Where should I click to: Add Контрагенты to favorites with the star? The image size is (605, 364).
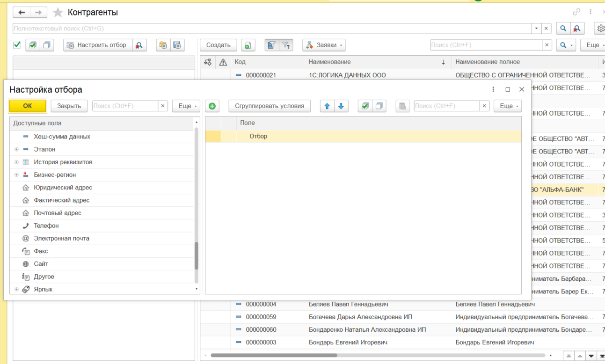point(58,12)
